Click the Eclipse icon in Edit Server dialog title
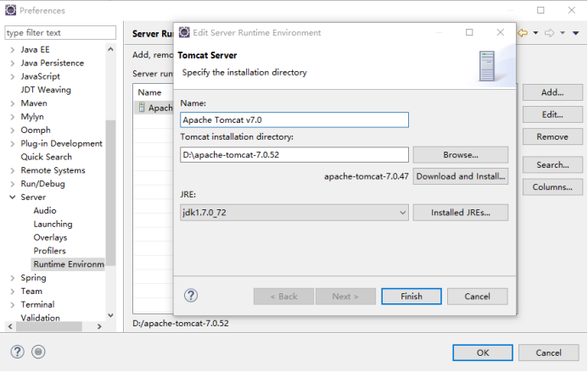The width and height of the screenshot is (588, 372). (184, 32)
